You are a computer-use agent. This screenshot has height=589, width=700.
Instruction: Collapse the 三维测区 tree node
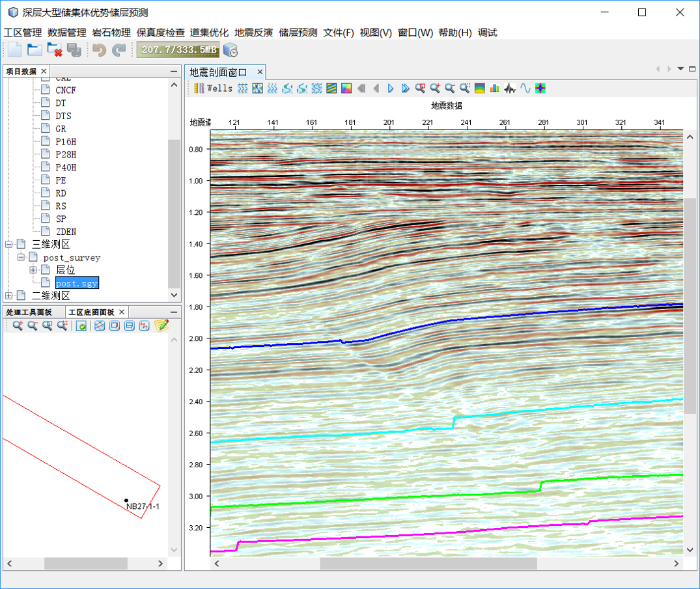coord(9,245)
